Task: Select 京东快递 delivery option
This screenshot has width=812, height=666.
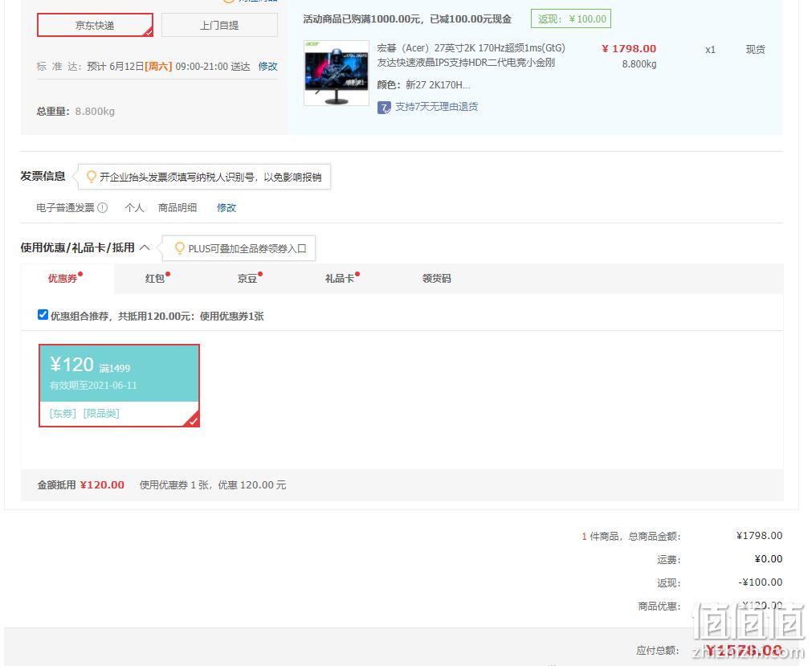Action: [96, 25]
